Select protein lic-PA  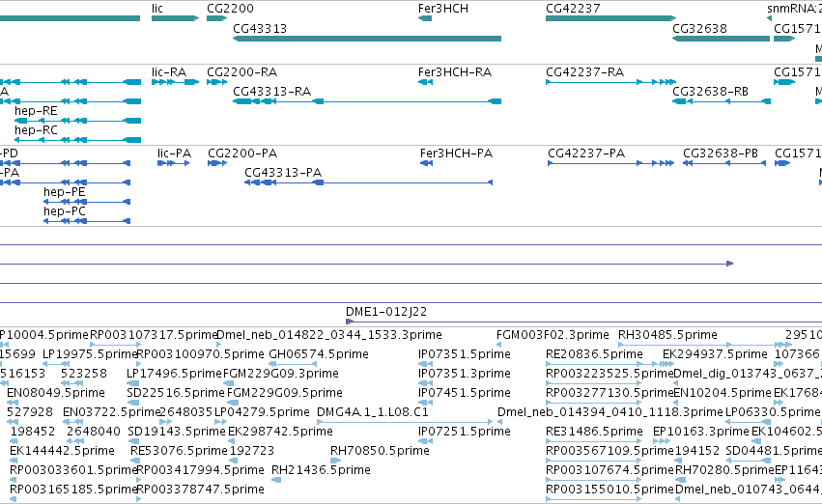(x=174, y=163)
